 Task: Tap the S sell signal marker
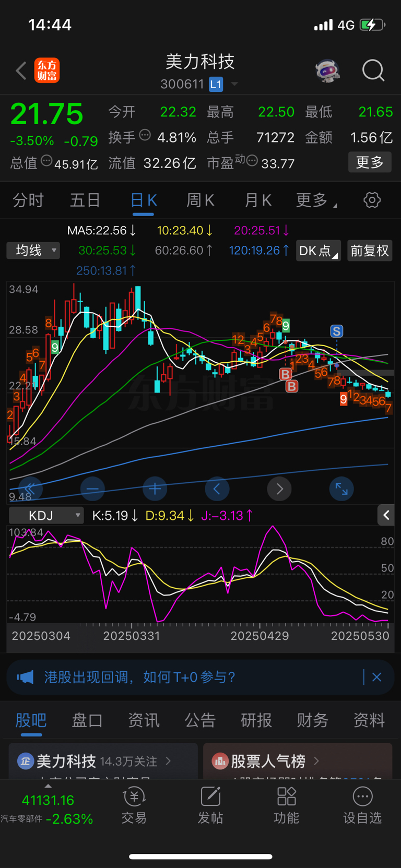coord(337,331)
